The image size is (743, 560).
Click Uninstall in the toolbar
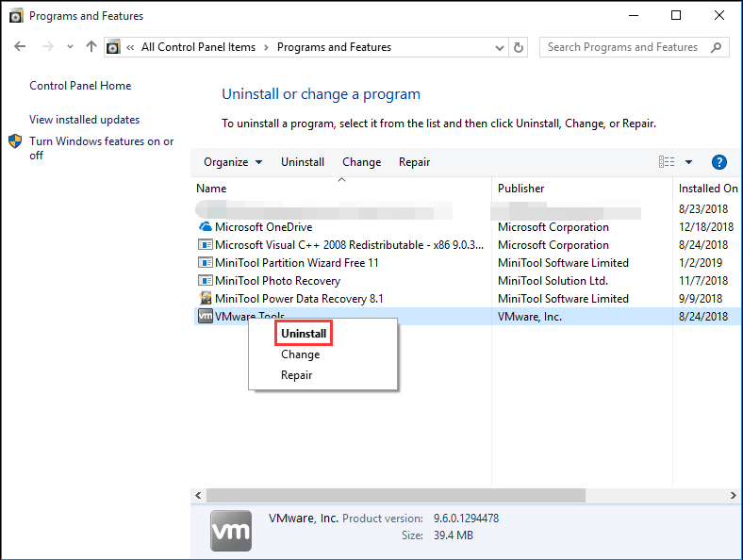(x=303, y=162)
